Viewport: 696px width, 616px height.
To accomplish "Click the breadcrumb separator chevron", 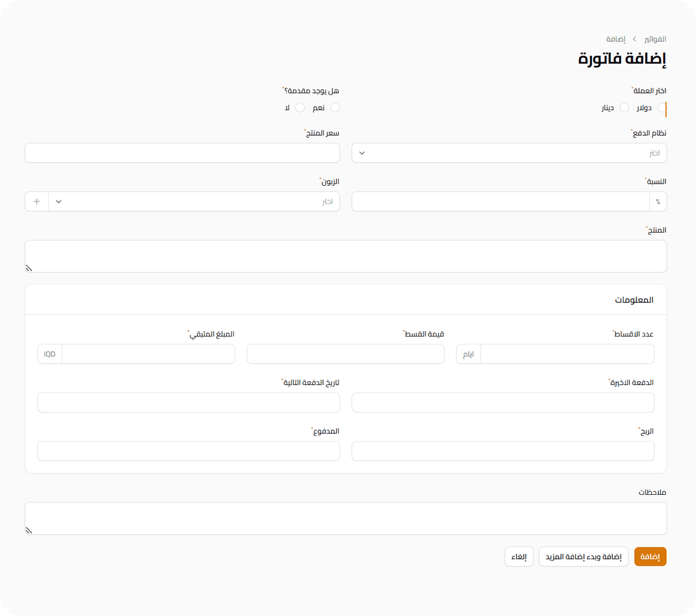I will coord(635,39).
